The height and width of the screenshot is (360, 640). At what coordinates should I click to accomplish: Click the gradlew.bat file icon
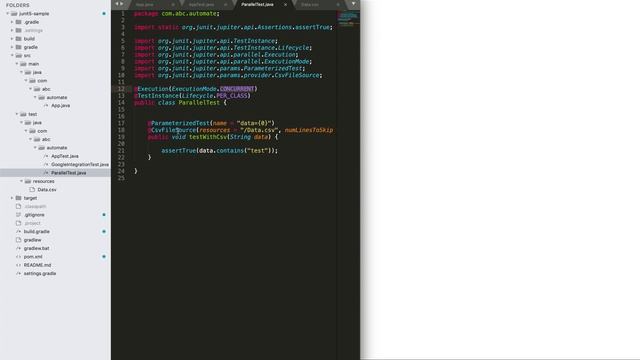[x=18, y=248]
